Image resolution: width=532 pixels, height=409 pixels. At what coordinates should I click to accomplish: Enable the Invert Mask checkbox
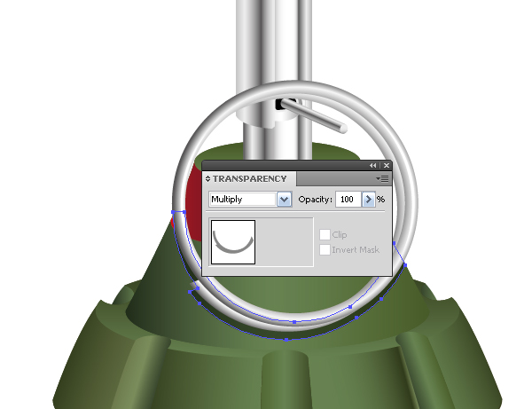pyautogui.click(x=325, y=250)
